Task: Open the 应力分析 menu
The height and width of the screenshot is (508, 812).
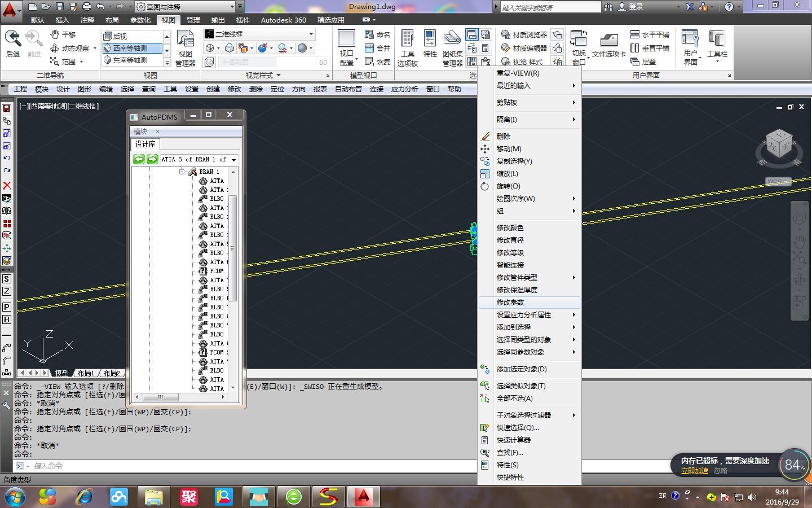Action: point(405,89)
